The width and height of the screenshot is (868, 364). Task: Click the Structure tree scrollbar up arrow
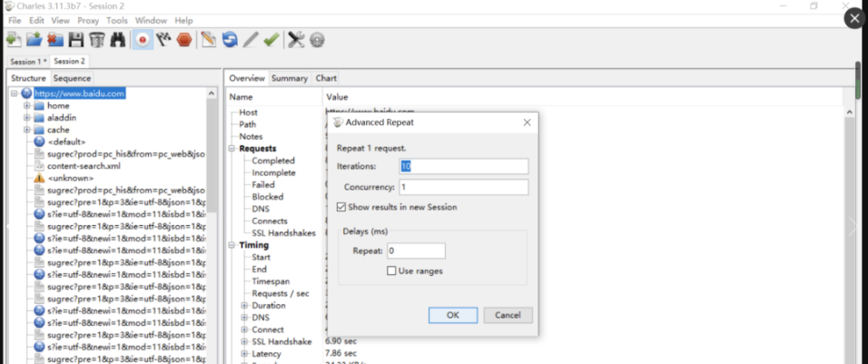tap(212, 93)
